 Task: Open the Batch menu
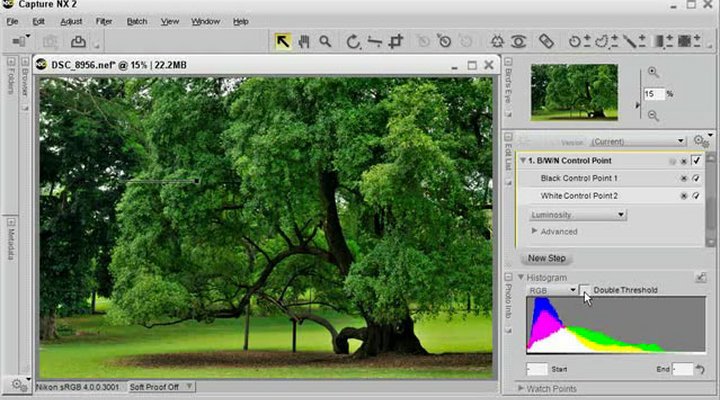[x=137, y=22]
